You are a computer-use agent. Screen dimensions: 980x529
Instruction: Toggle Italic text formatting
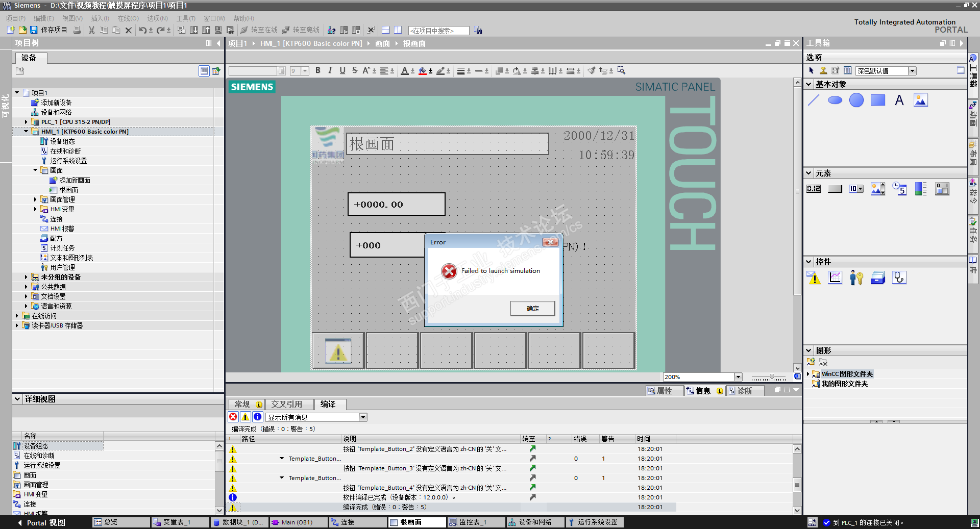(330, 70)
